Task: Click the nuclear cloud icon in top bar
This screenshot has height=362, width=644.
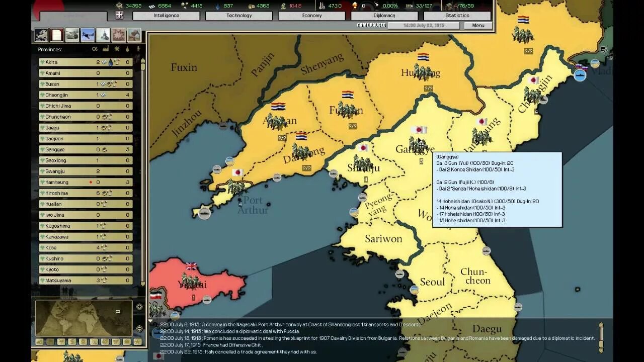Action: (x=354, y=6)
